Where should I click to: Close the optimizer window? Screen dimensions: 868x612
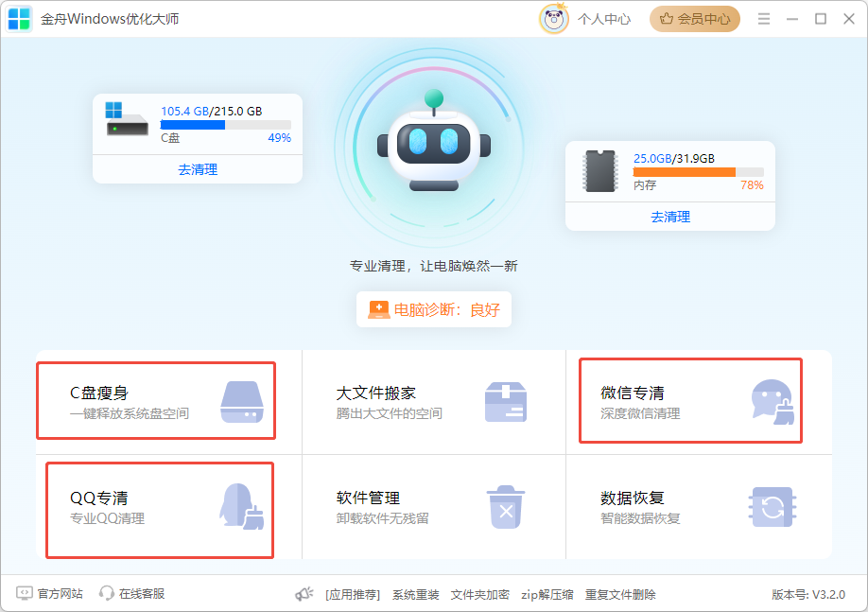click(849, 19)
